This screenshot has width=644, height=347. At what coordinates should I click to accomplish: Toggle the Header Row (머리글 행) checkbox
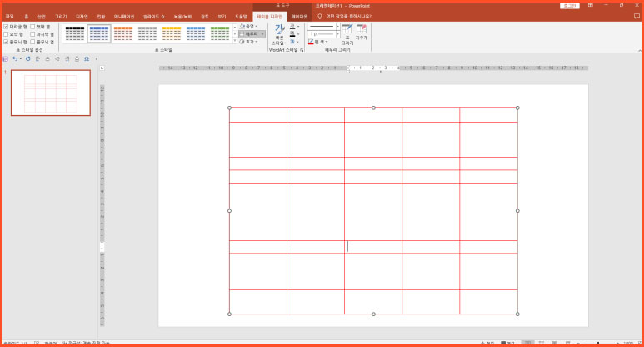point(6,27)
